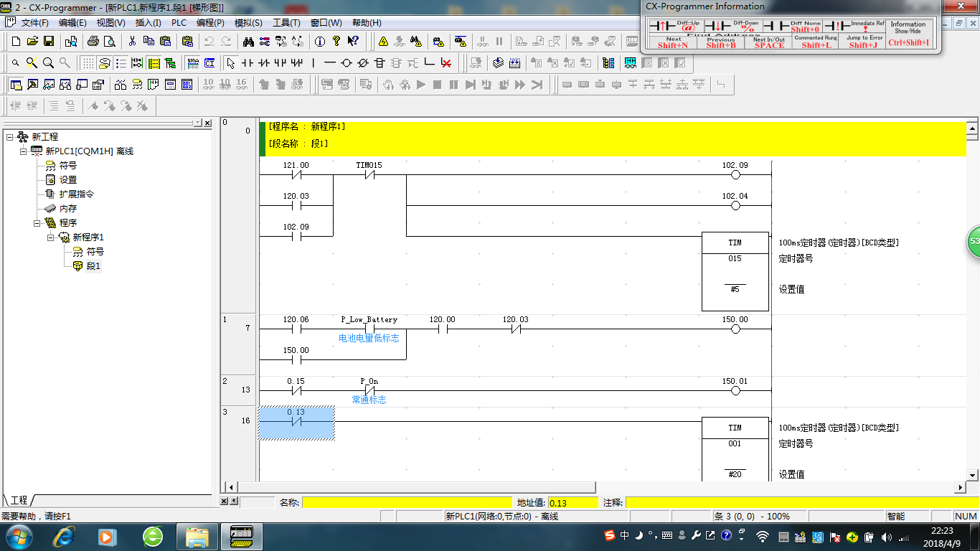Click the binoculars Find icon
The image size is (980, 551).
coord(248,41)
